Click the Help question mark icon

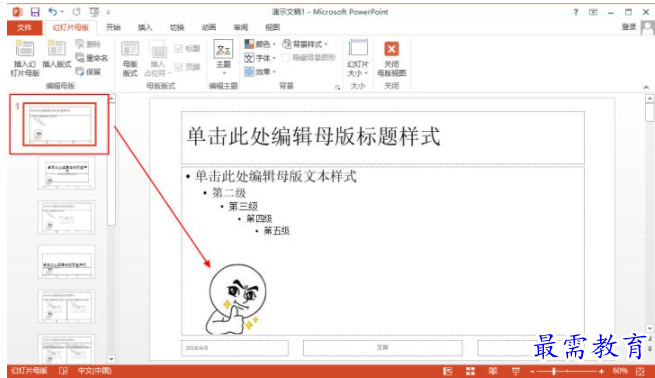[x=576, y=12]
